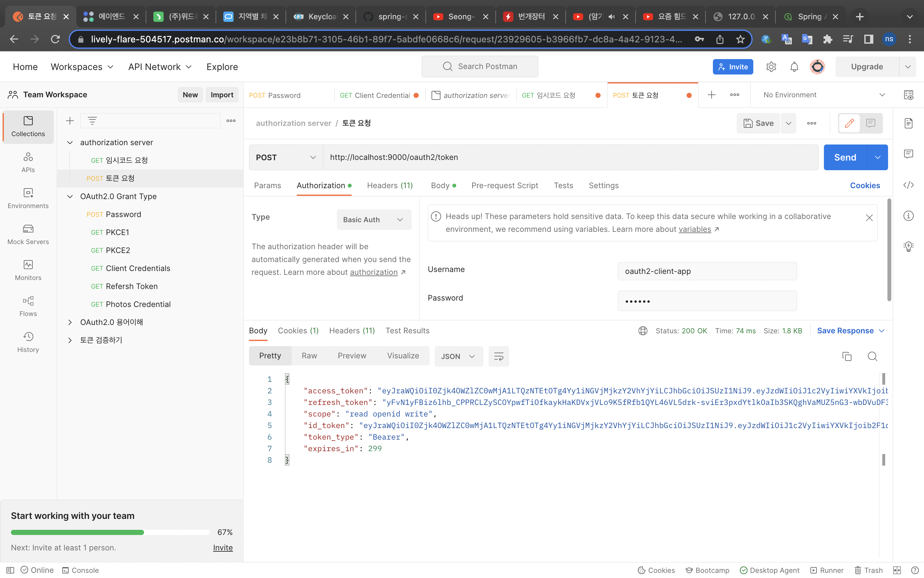
Task: Open the Monitors sidebar panel
Action: 28,270
